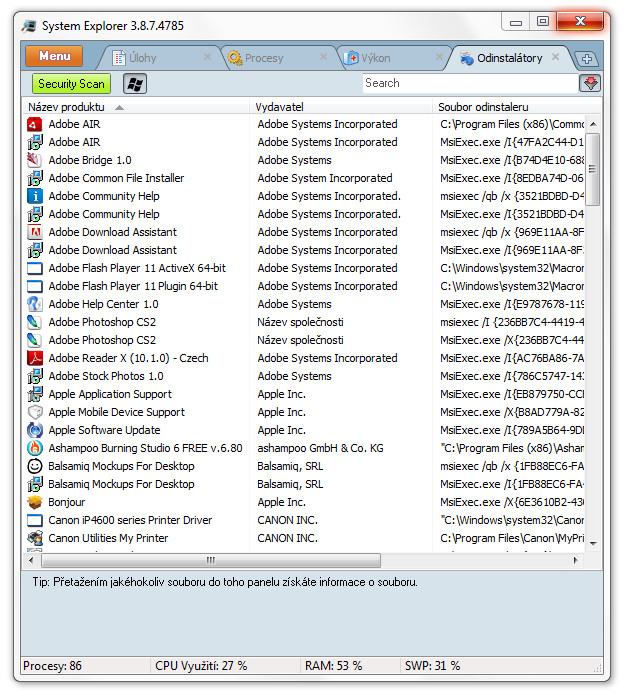
Task: Click publisher ashampoo GmbH & Co. KG
Action: [x=320, y=448]
